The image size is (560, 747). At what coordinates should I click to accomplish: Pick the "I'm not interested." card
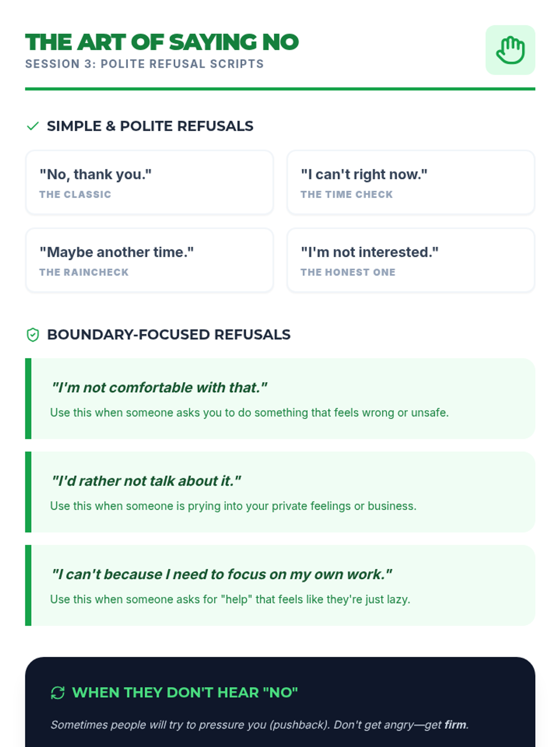tap(411, 261)
